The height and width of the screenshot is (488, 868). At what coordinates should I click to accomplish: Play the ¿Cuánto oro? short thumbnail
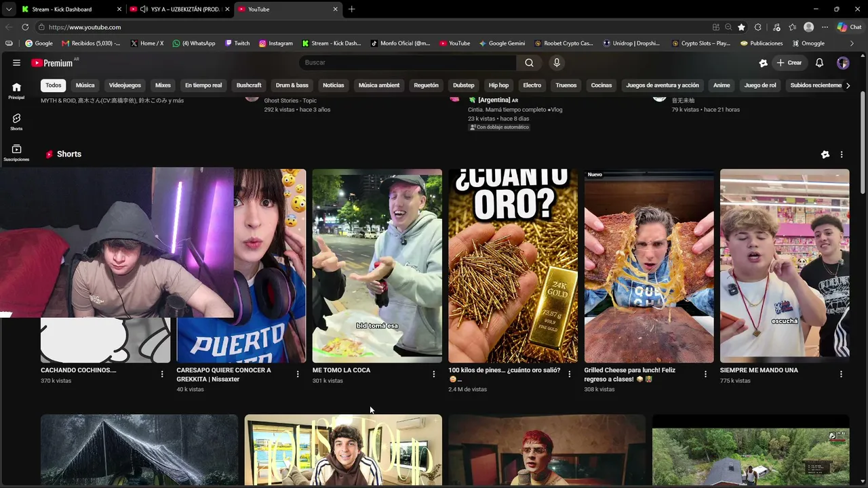pos(513,266)
